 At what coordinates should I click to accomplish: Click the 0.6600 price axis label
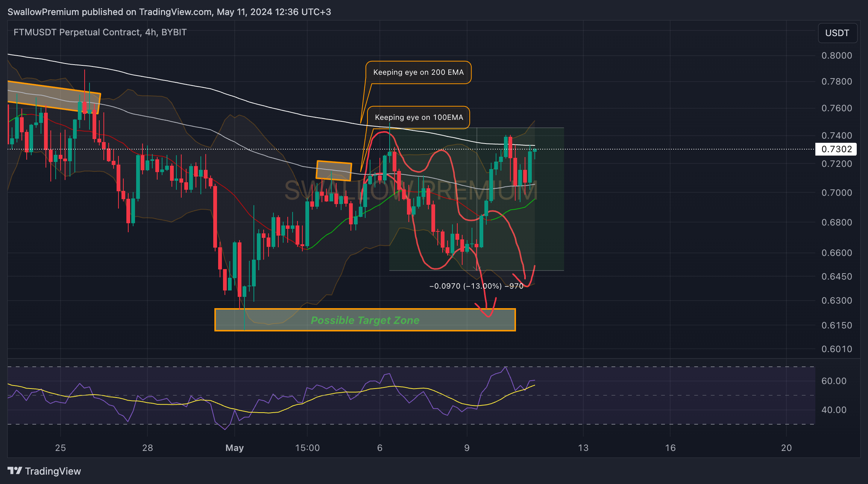click(x=837, y=253)
